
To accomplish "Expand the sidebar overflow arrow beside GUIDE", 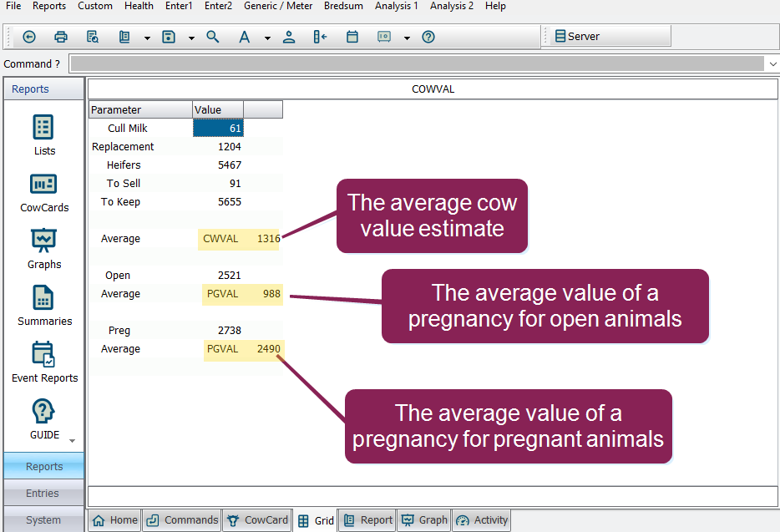I will click(x=72, y=441).
